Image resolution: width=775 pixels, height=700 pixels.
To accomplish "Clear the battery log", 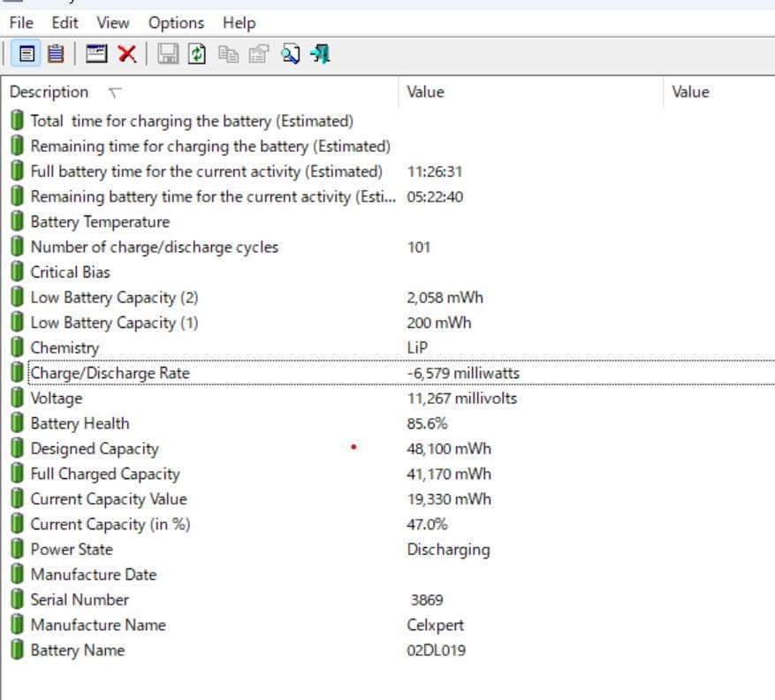I will pos(126,54).
